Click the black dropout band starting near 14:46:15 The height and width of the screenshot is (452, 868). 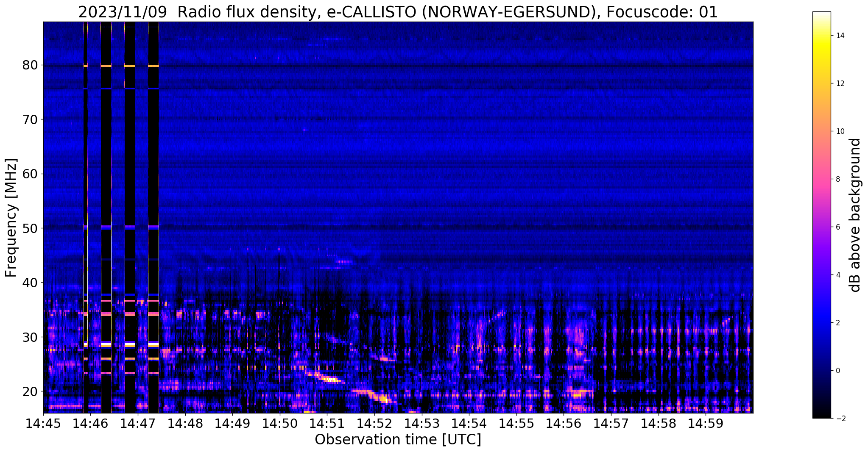click(x=106, y=217)
